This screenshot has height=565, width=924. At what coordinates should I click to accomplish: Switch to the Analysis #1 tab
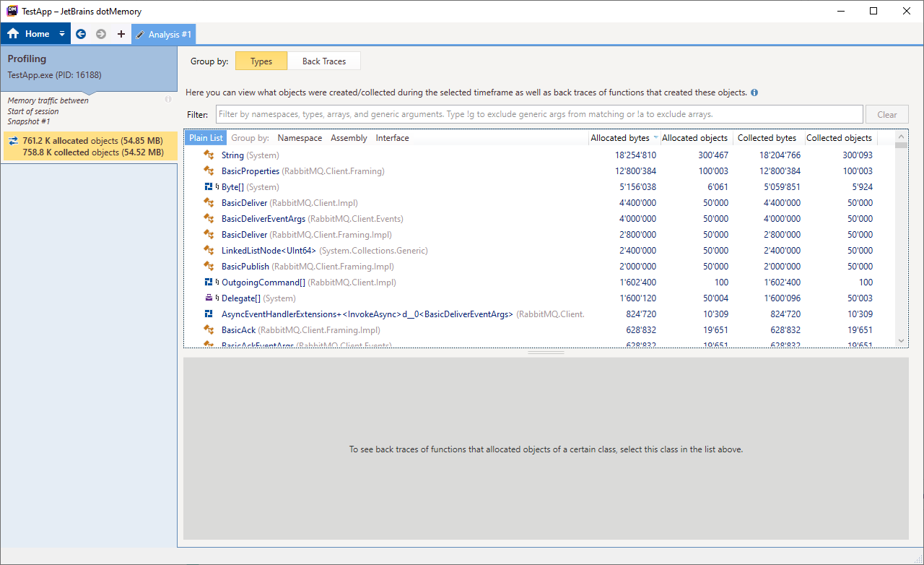pos(163,34)
